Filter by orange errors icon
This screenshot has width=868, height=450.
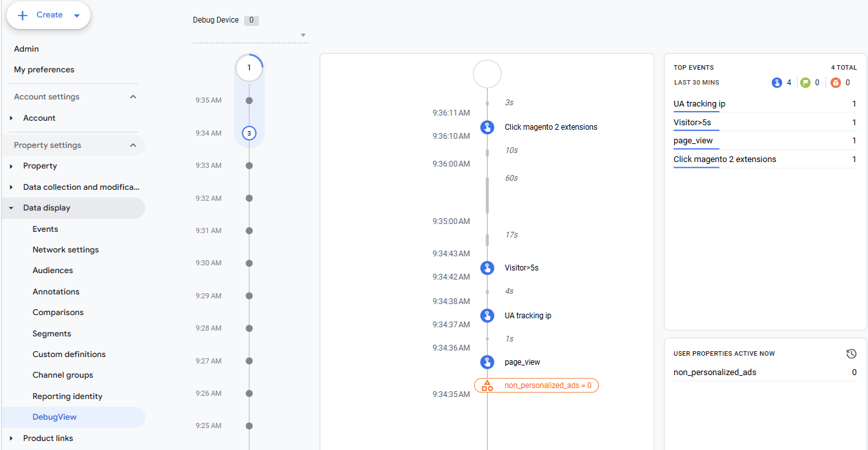point(836,83)
